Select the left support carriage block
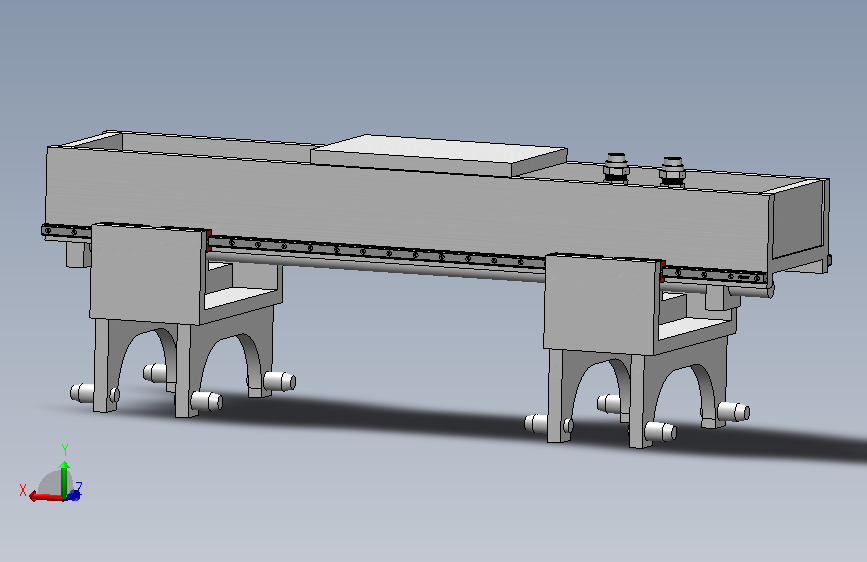Viewport: 867px width, 562px height. (x=147, y=273)
